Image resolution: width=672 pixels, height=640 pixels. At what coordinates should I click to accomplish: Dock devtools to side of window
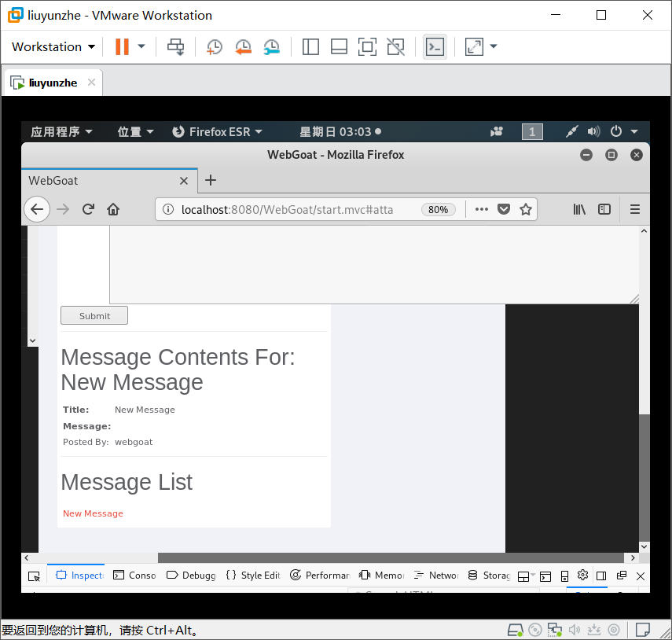tap(601, 576)
